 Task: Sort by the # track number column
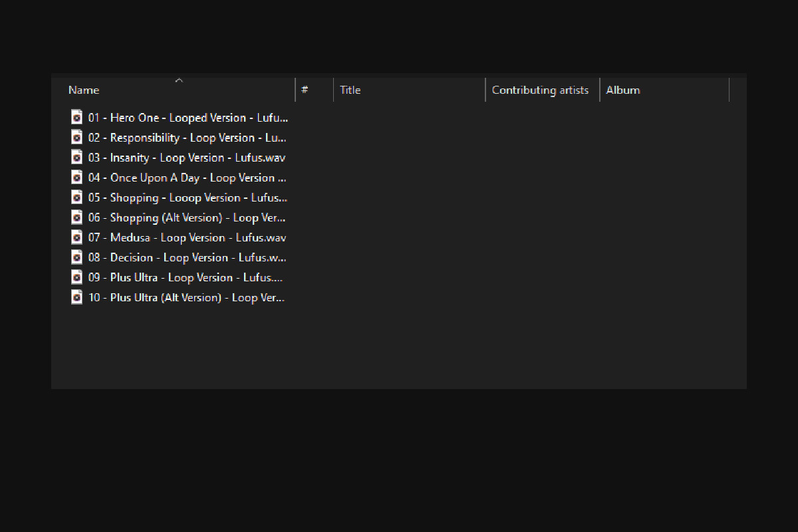[x=305, y=90]
